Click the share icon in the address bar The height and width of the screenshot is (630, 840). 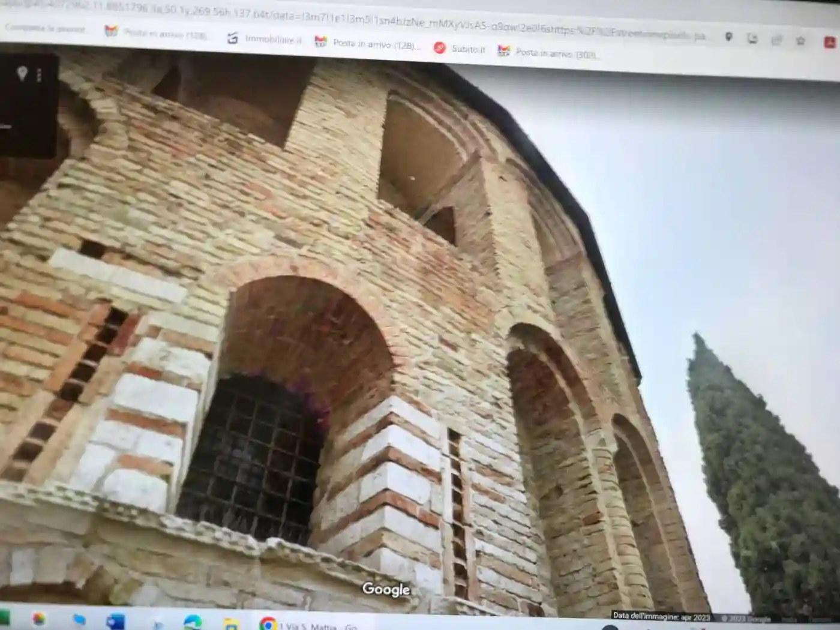776,40
